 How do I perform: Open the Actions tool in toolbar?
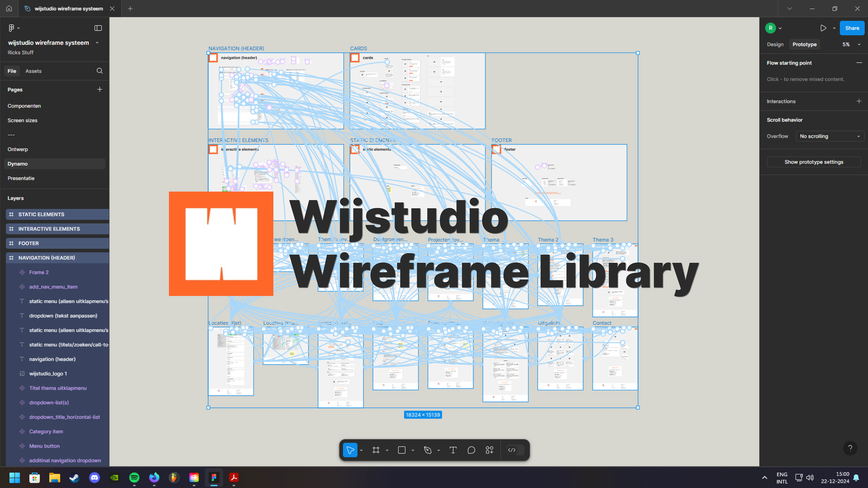point(489,450)
